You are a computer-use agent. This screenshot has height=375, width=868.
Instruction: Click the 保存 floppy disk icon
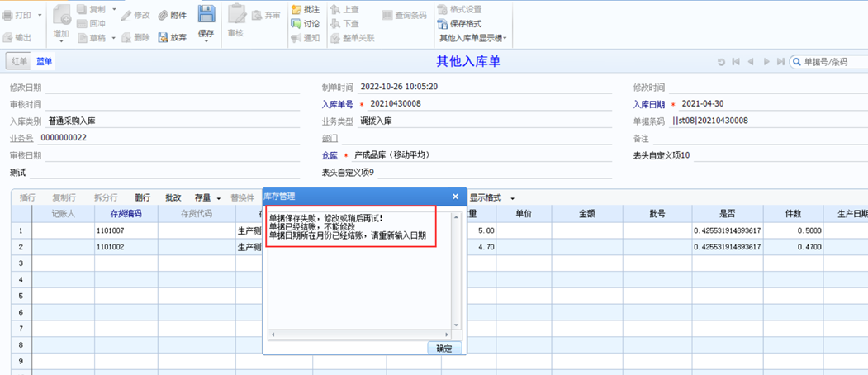tap(206, 15)
